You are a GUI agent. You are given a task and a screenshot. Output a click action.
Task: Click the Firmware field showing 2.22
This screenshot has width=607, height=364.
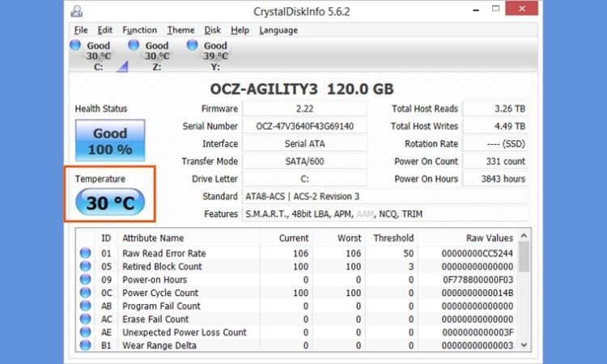(x=304, y=108)
